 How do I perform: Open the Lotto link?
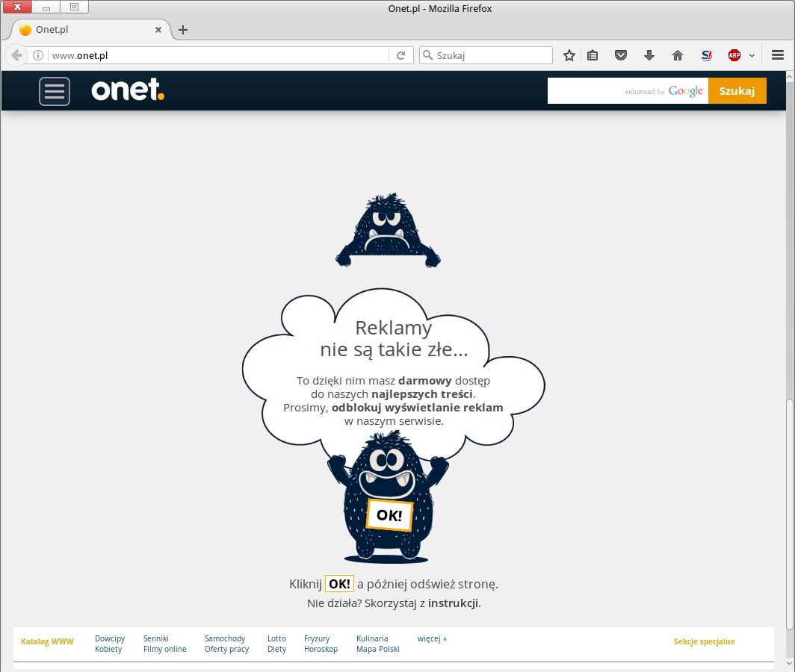click(x=276, y=638)
